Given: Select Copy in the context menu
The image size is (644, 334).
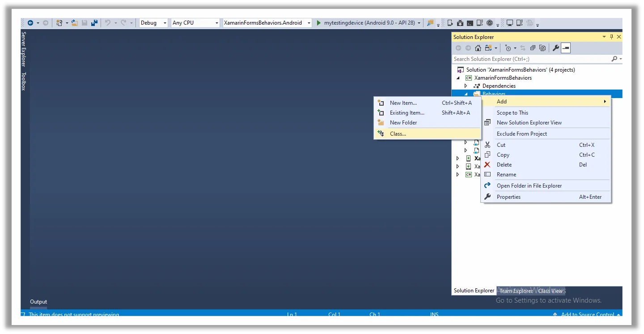Looking at the screenshot, I should (546, 154).
